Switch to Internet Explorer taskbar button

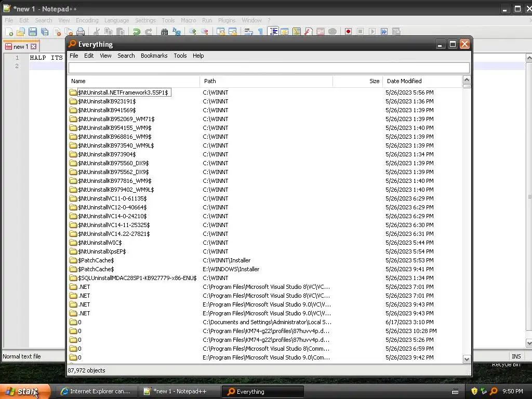(96, 392)
